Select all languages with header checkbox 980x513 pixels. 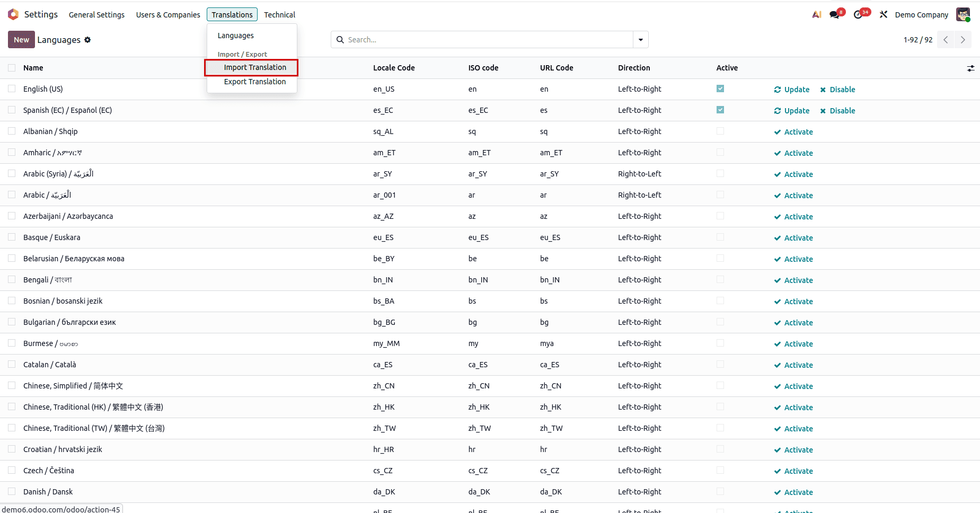(x=12, y=68)
